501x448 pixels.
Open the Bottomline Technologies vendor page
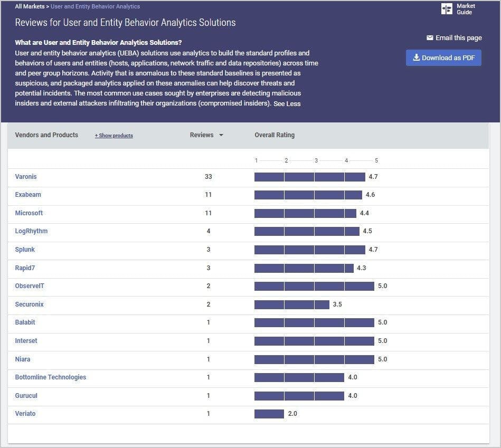[x=51, y=377]
